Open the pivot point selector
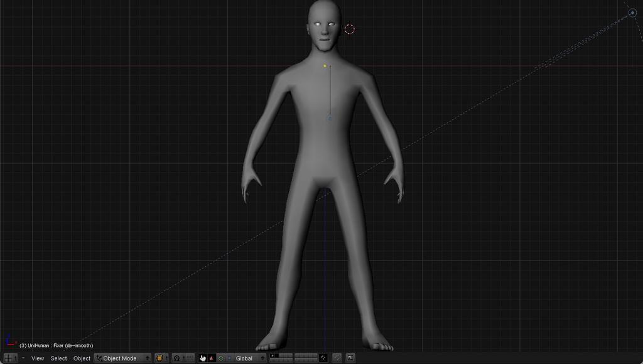The image size is (643, 364). point(179,358)
